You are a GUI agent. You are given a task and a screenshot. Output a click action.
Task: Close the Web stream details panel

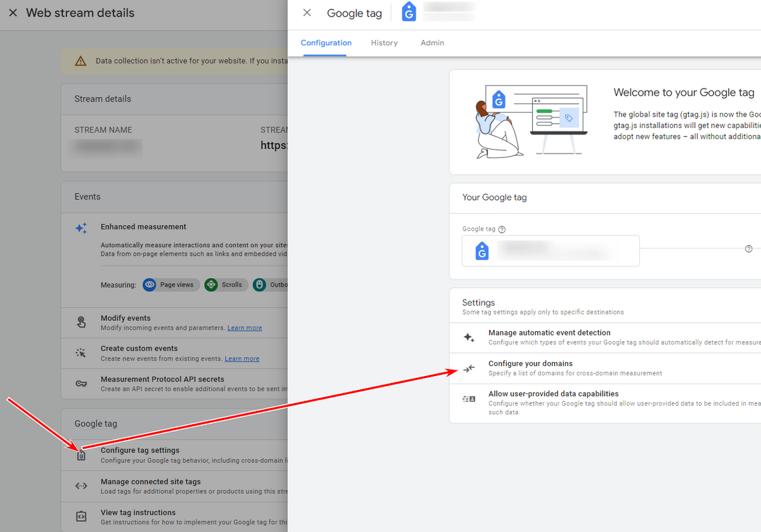point(13,13)
